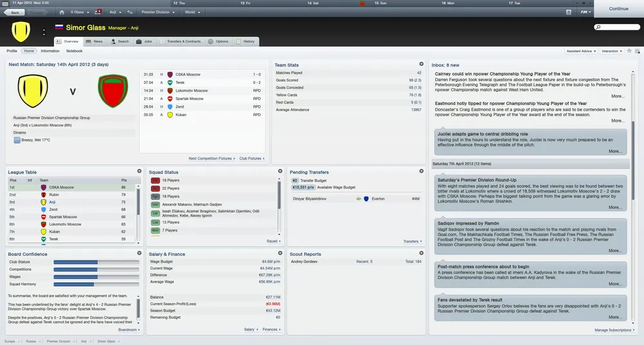Open Pending Transfers panel options circle
This screenshot has width=644, height=345.
pyautogui.click(x=421, y=171)
